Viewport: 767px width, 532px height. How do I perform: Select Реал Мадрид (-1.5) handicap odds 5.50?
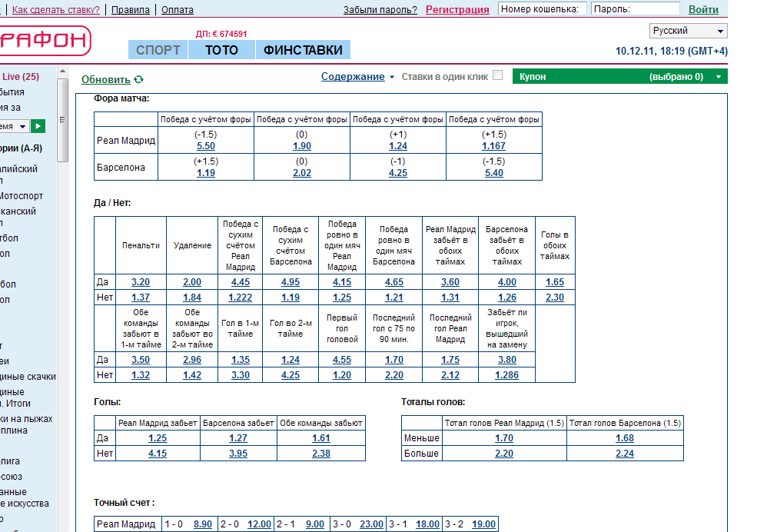pyautogui.click(x=206, y=146)
